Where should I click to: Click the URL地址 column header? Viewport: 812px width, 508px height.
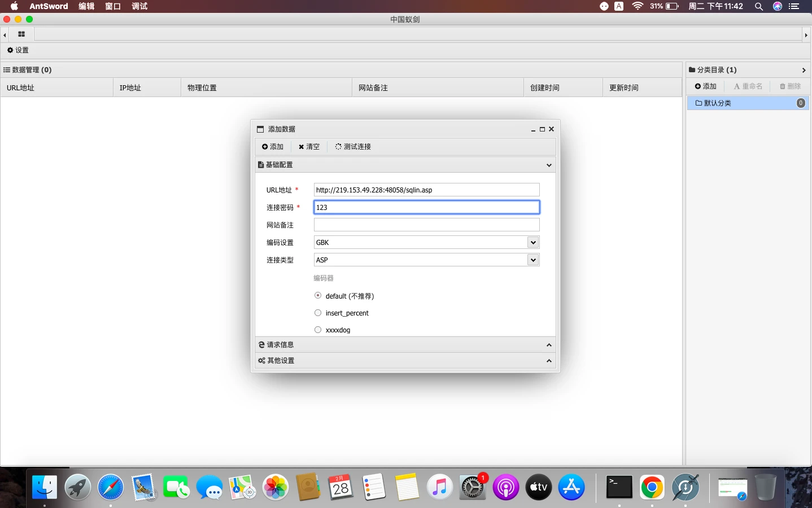[x=56, y=87]
